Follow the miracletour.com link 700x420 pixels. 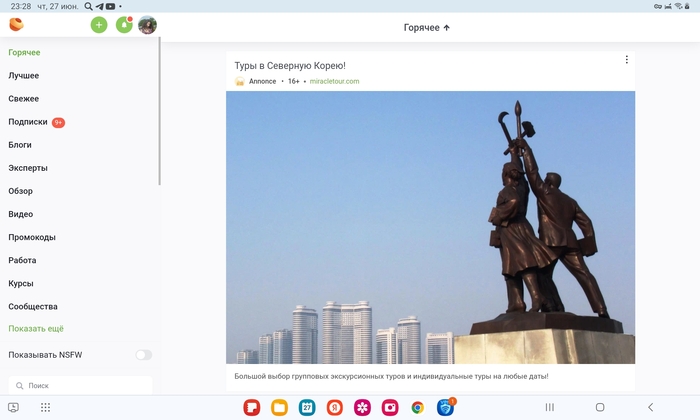click(x=334, y=81)
